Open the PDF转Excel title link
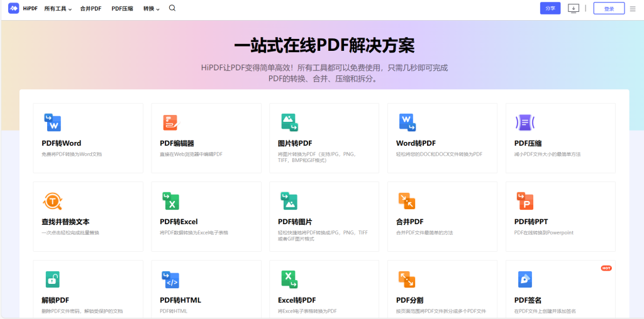Screen dimensions: 644x319 pyautogui.click(x=179, y=222)
